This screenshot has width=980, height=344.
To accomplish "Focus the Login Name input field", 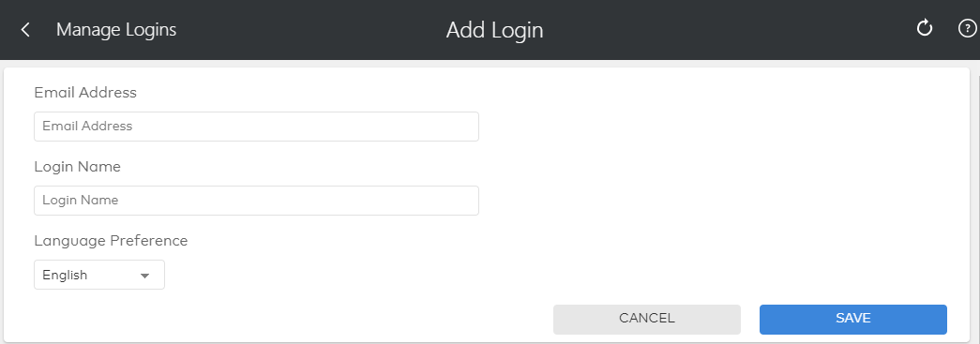I will pyautogui.click(x=256, y=201).
